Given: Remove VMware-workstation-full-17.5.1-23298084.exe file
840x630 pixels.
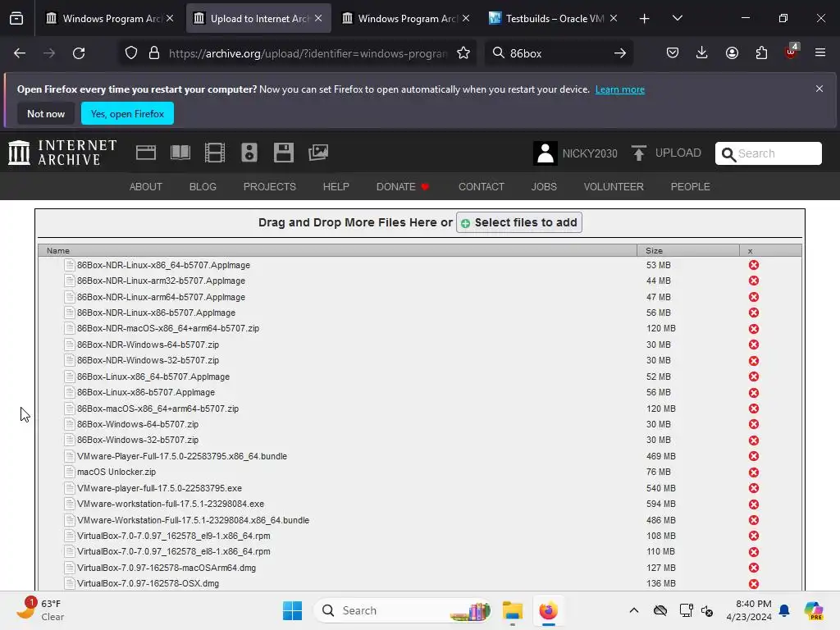Looking at the screenshot, I should 754,504.
